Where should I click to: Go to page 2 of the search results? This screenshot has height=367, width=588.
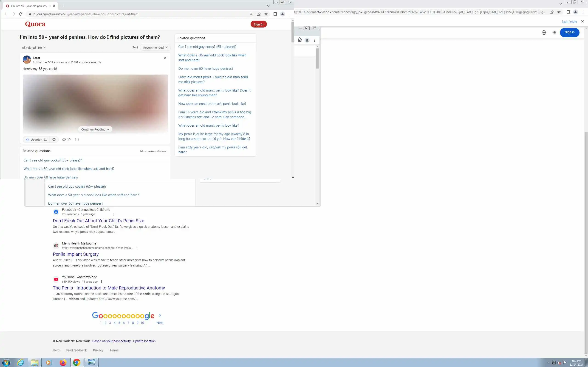click(105, 323)
